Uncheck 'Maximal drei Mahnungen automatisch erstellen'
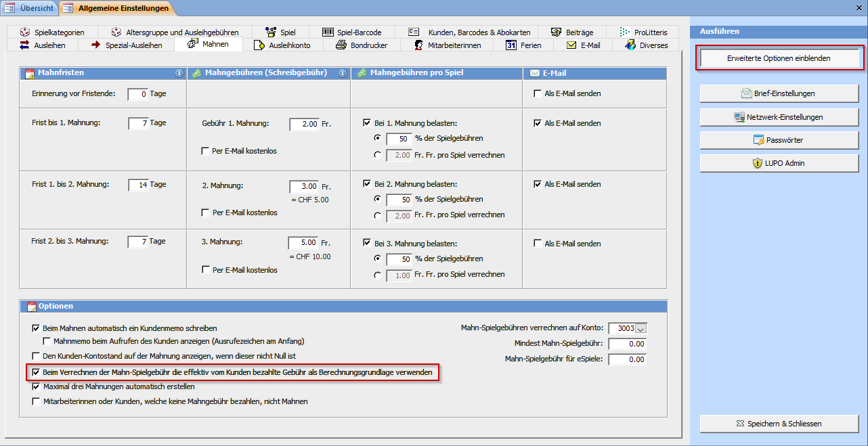The image size is (868, 446). (37, 387)
